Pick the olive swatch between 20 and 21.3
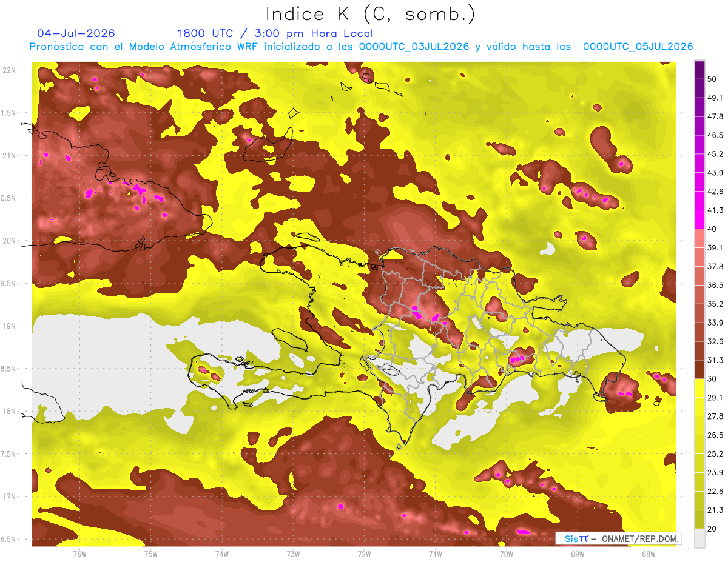 tap(699, 520)
